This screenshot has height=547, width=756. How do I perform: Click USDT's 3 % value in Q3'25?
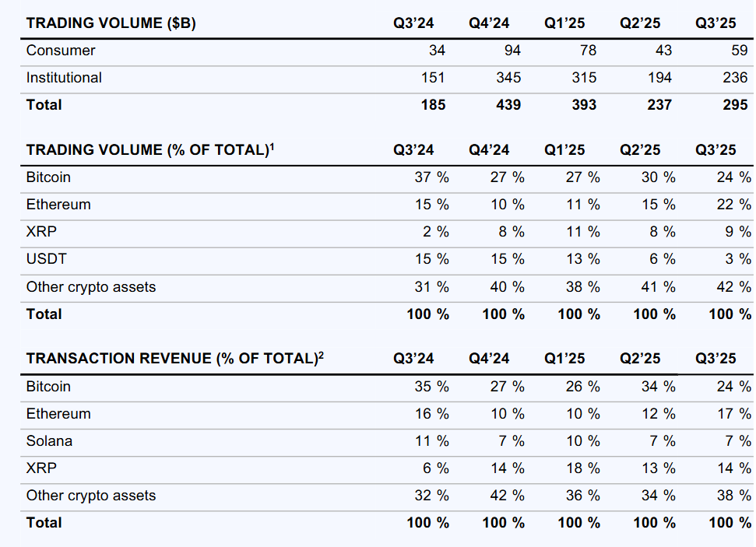coord(738,259)
